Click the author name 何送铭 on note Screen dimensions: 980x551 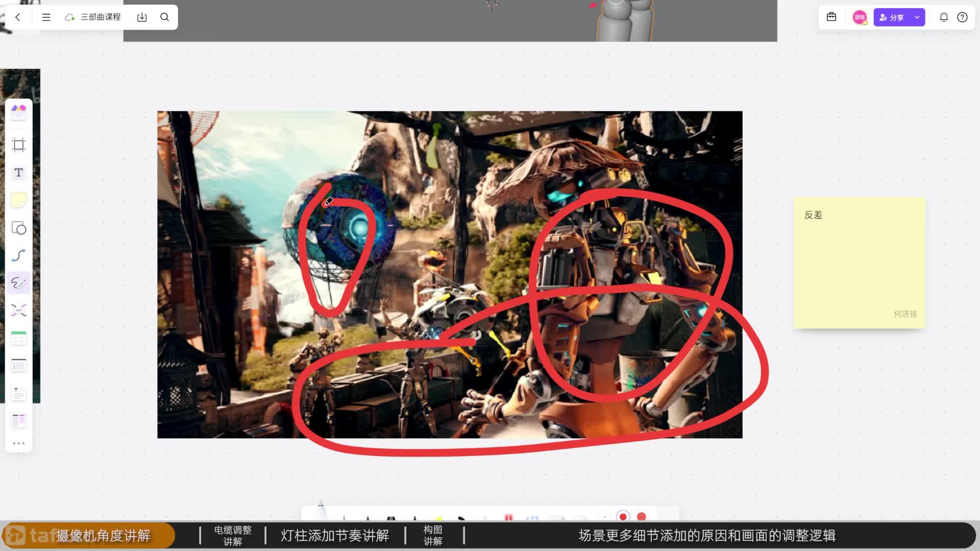[x=905, y=314]
